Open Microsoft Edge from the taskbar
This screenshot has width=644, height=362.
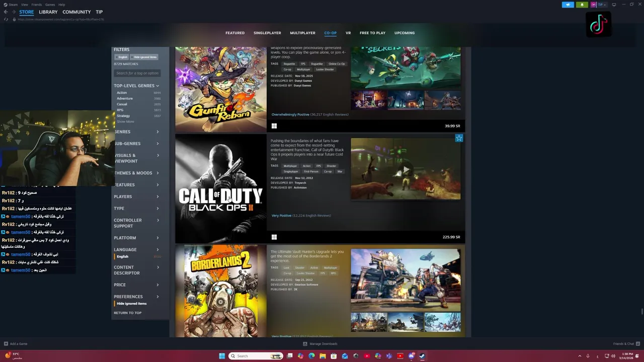click(311, 356)
